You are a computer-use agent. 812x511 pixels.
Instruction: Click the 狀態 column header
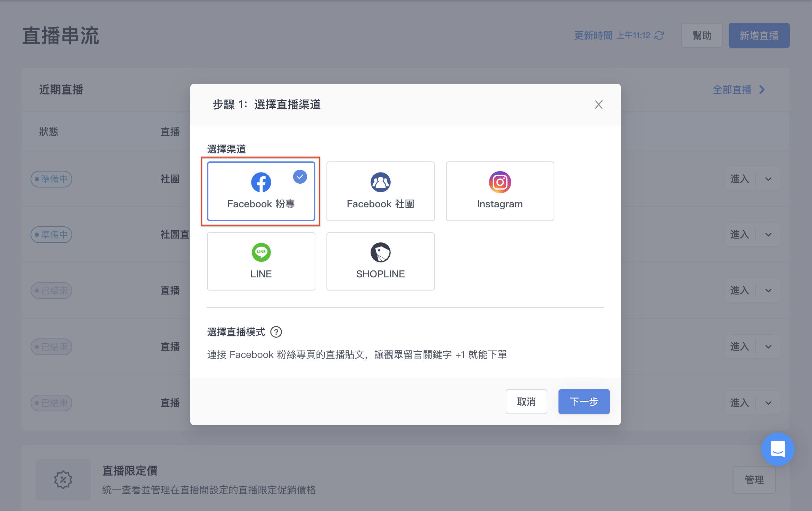point(49,132)
